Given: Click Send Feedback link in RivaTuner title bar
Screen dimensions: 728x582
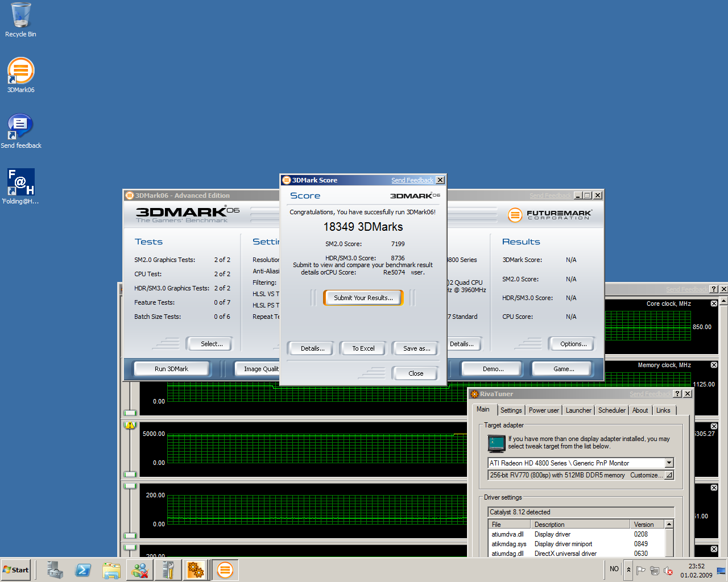Looking at the screenshot, I should pos(650,394).
